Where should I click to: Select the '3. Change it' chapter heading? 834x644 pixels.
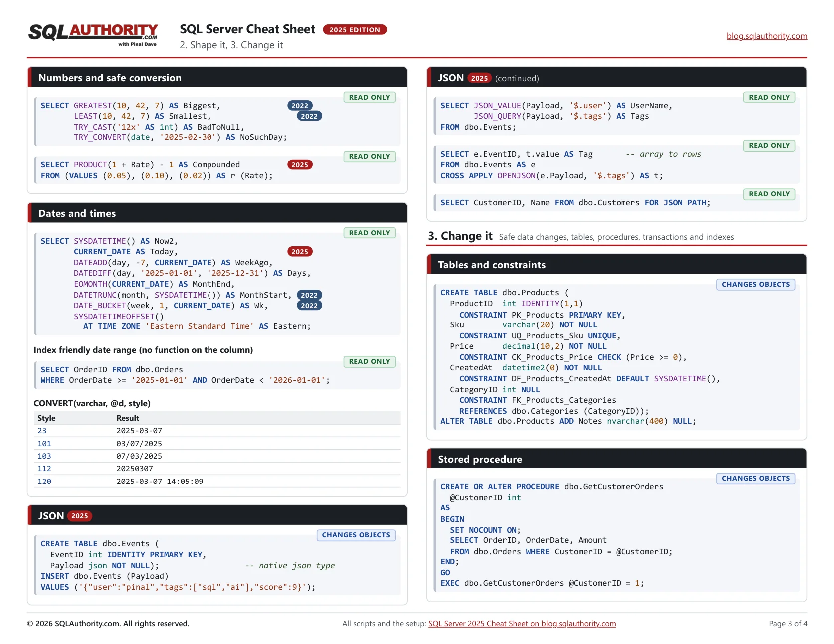[460, 236]
